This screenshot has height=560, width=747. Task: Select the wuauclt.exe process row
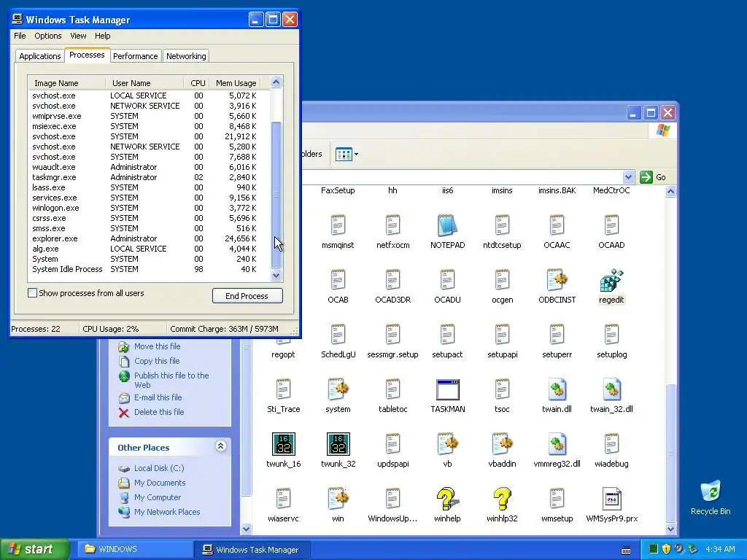tap(149, 167)
